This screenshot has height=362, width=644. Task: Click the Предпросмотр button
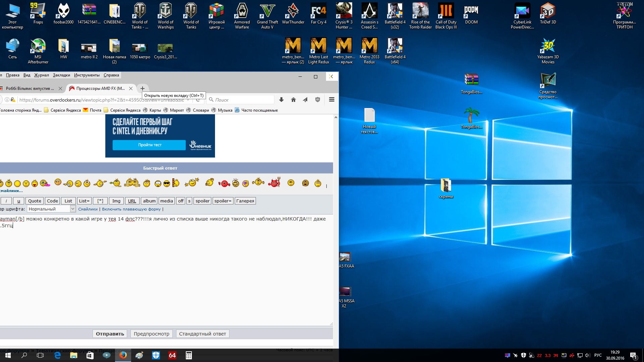(x=151, y=334)
